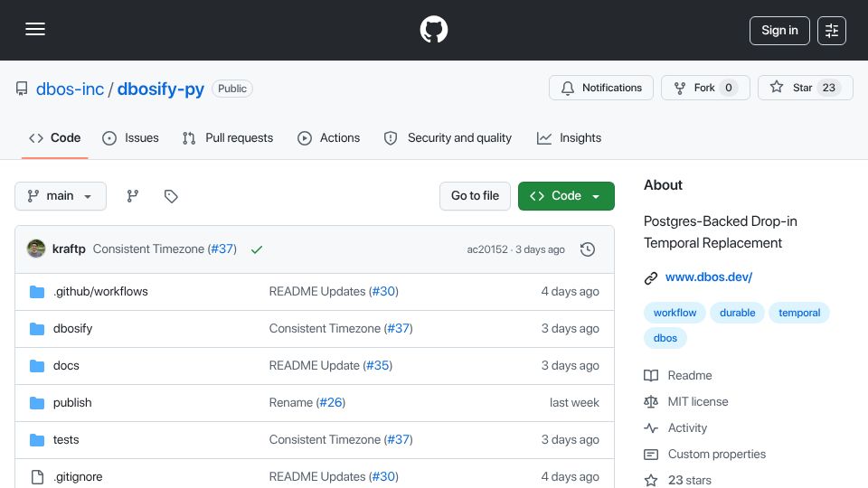Open pull request #37 in latest commit header
This screenshot has width=868, height=488.
tap(222, 249)
